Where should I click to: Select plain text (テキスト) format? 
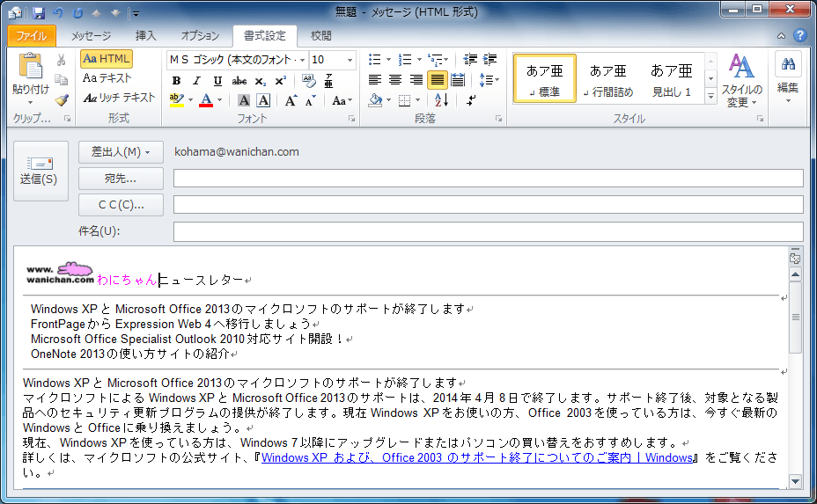[107, 78]
